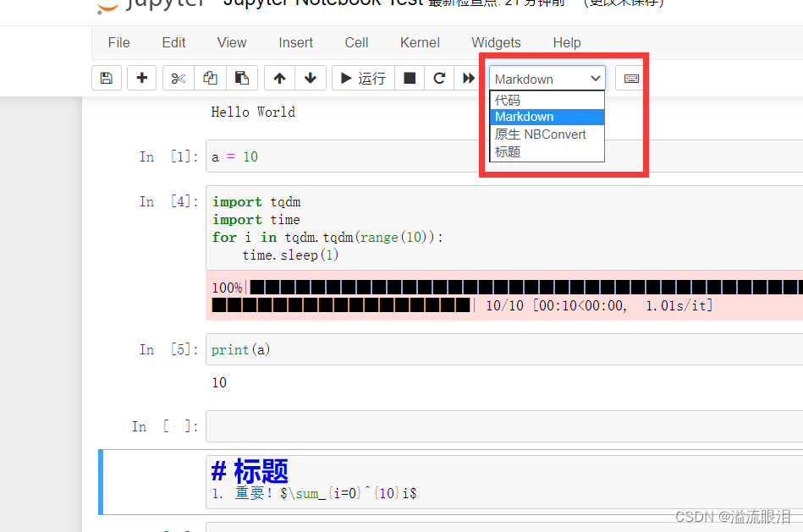This screenshot has width=803, height=532.
Task: Click the print(a) code cell
Action: pos(504,349)
